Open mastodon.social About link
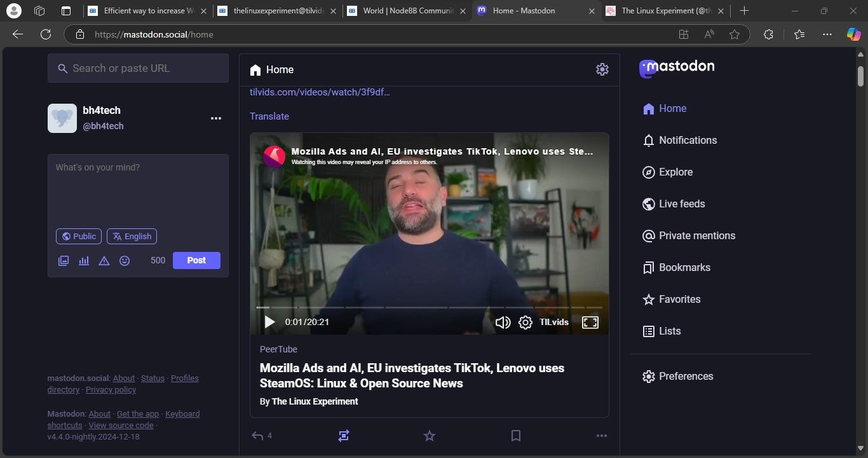 124,378
